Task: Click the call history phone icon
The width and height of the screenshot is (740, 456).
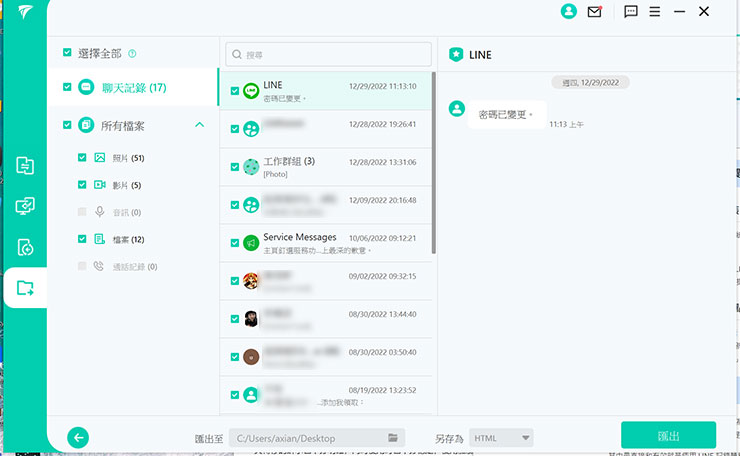Action: 99,266
